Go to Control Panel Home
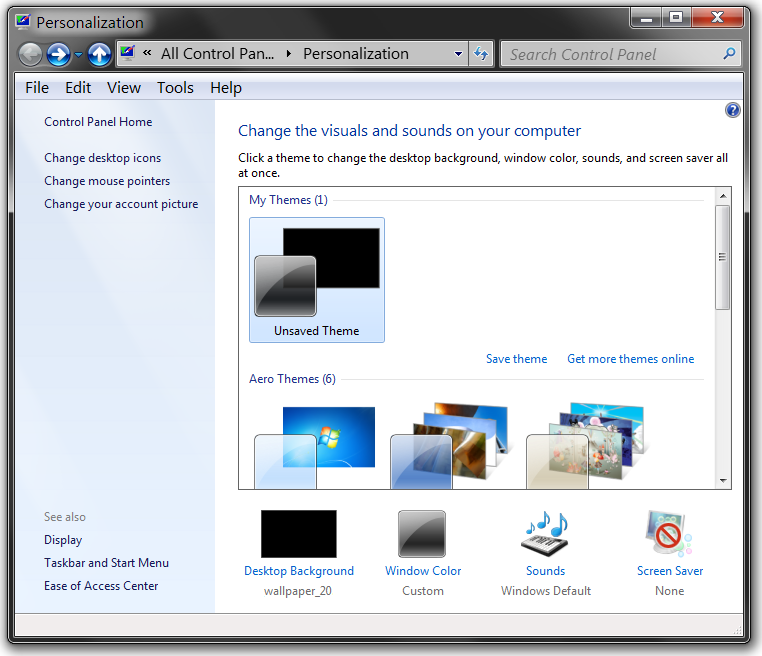The height and width of the screenshot is (656, 762). click(x=98, y=122)
